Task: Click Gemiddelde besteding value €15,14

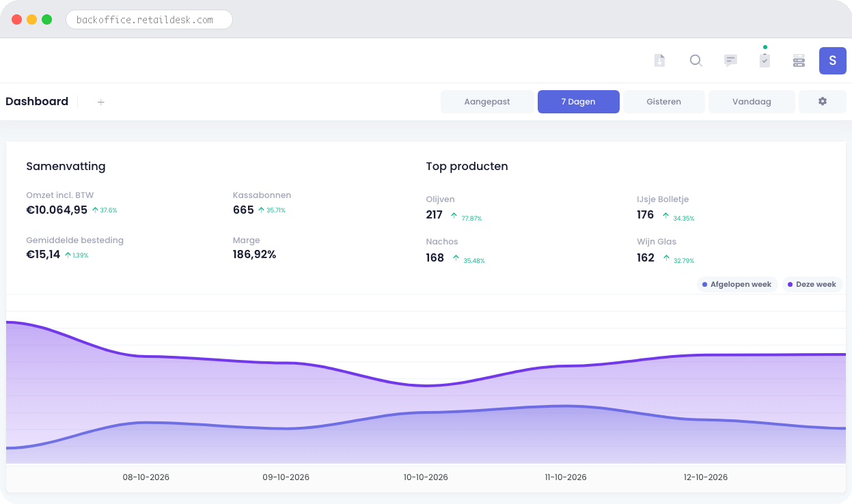Action: (43, 255)
